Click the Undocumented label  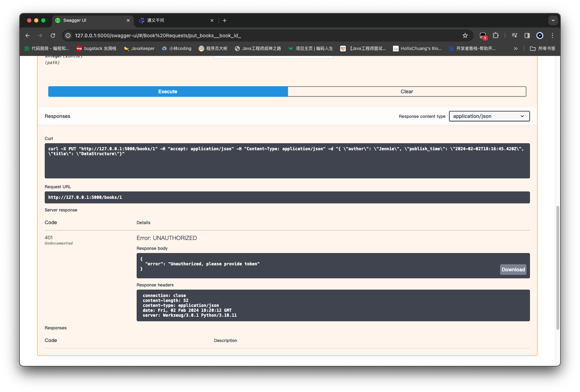point(59,243)
